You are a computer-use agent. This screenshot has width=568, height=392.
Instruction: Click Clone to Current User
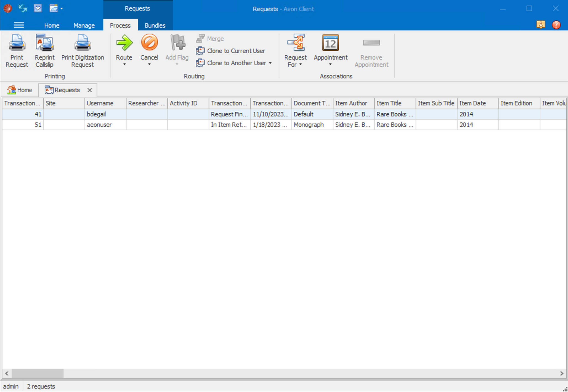click(236, 51)
